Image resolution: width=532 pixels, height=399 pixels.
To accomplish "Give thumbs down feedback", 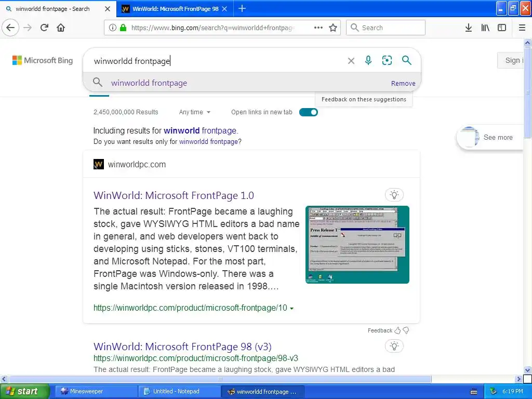I will pos(406,330).
